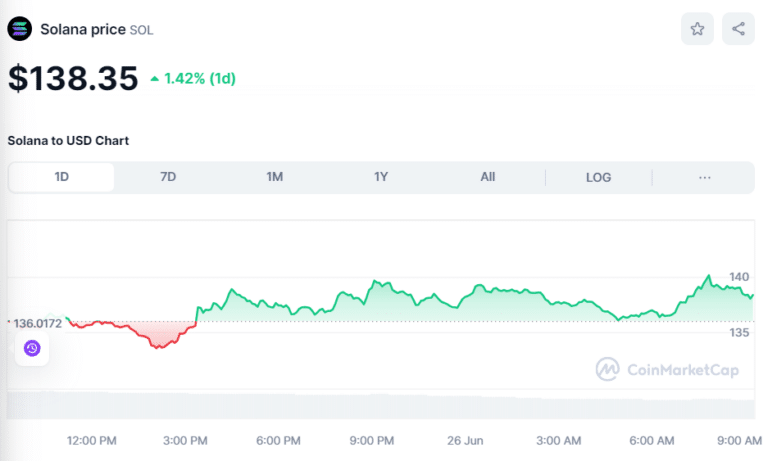Click the $138.35 price value
Screen dimensions: 768x461
(73, 78)
